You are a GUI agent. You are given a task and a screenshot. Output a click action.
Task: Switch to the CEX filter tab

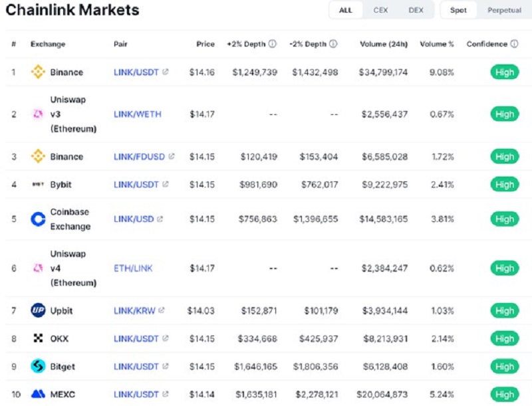380,10
